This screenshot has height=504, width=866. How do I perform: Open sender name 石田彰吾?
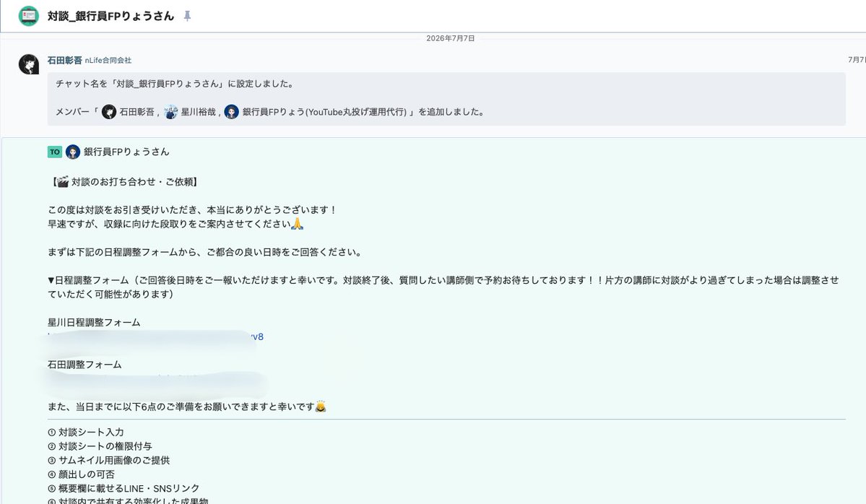click(64, 60)
